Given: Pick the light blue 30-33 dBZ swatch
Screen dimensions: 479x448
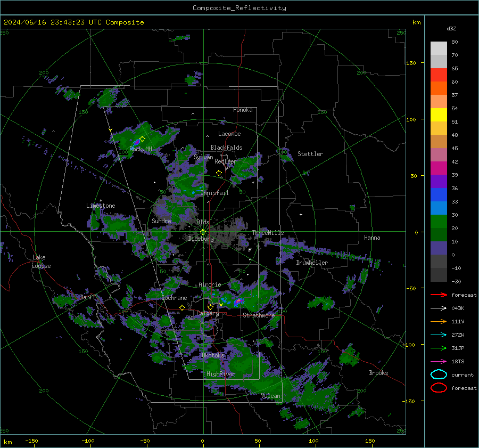Looking at the screenshot, I should pos(439,208).
